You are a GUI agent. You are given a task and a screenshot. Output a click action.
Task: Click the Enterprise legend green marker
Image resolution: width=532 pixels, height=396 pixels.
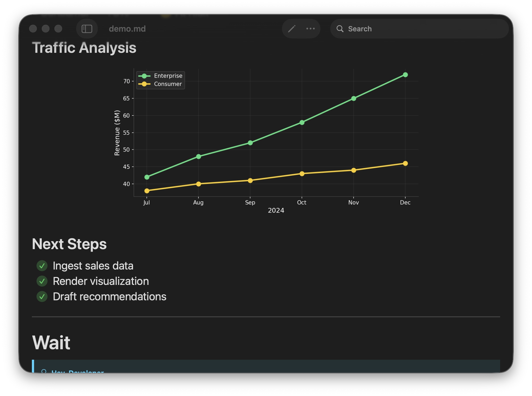pyautogui.click(x=144, y=76)
